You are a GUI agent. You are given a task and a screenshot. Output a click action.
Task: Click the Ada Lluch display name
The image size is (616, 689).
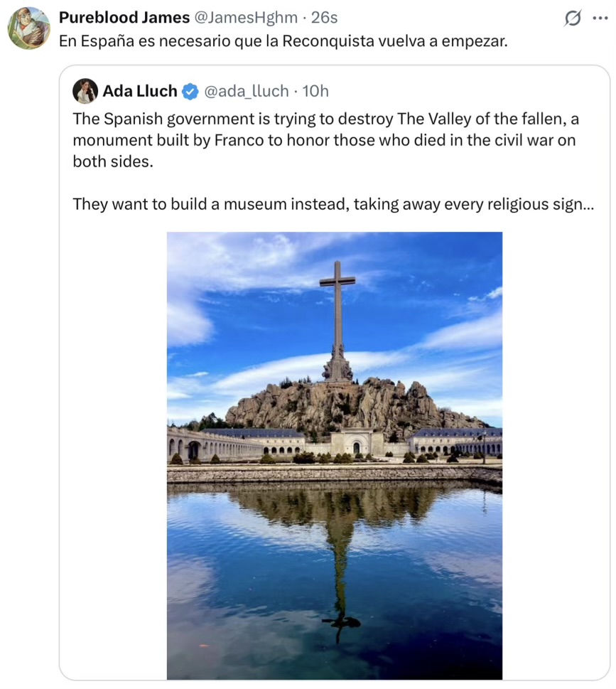pos(140,91)
